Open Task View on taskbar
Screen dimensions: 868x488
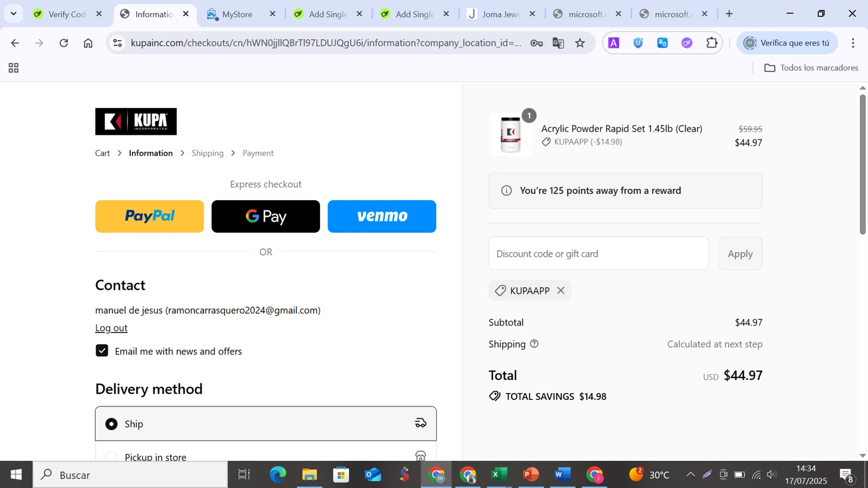244,475
